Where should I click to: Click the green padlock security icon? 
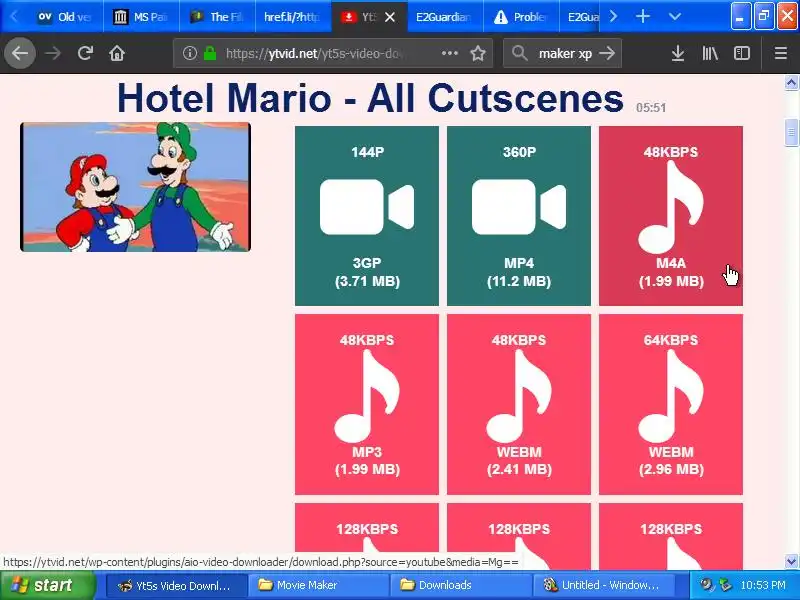(x=210, y=53)
